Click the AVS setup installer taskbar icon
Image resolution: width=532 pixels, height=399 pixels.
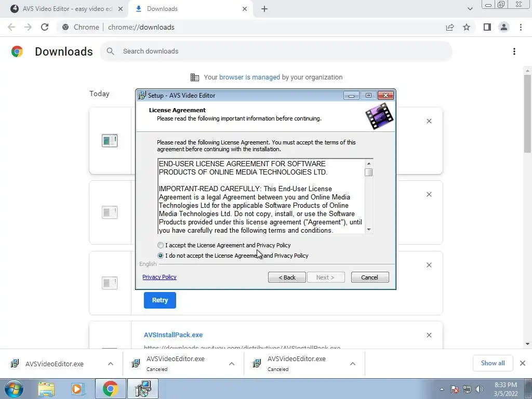143,389
